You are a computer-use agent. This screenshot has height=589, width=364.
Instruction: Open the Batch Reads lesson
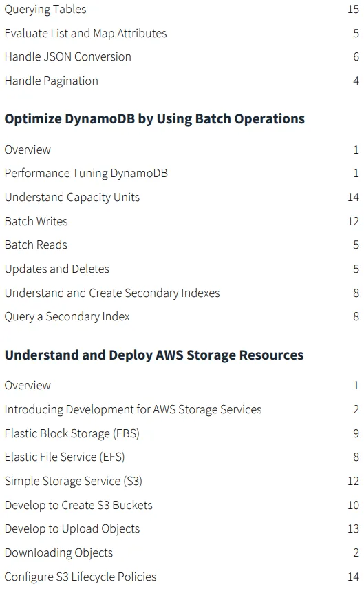pyautogui.click(x=36, y=245)
